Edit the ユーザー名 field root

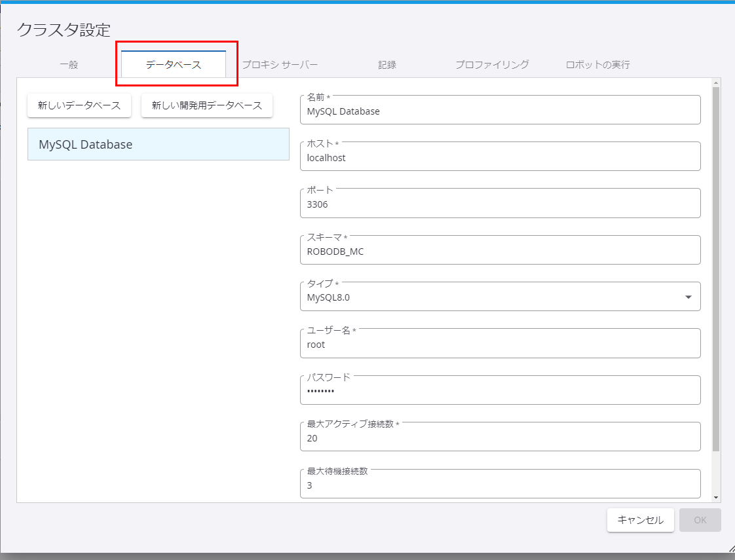pos(500,343)
